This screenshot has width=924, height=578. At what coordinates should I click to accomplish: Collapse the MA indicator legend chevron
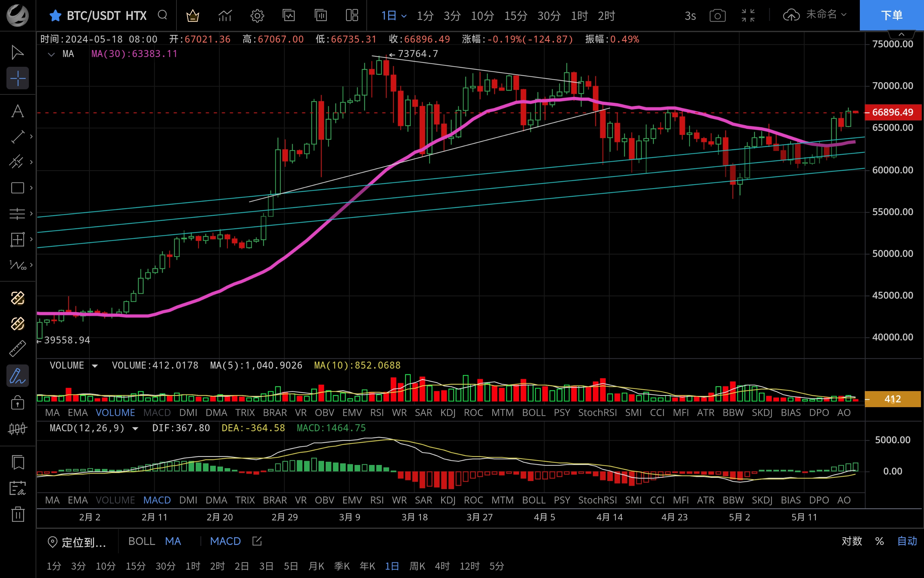point(51,54)
